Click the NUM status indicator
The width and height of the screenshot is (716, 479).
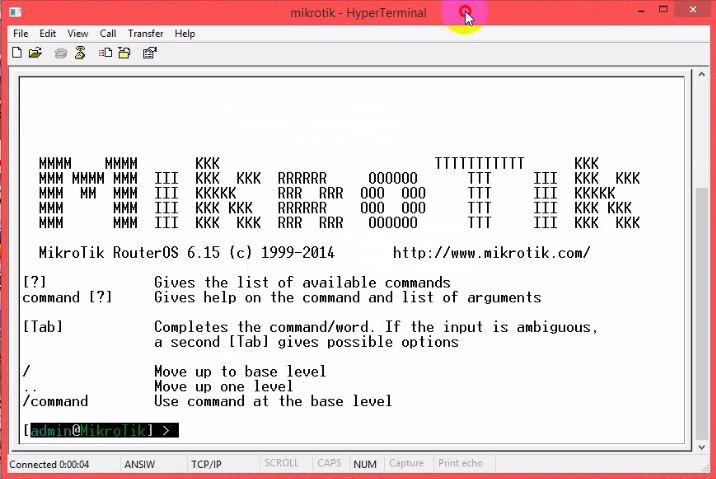pyautogui.click(x=365, y=464)
